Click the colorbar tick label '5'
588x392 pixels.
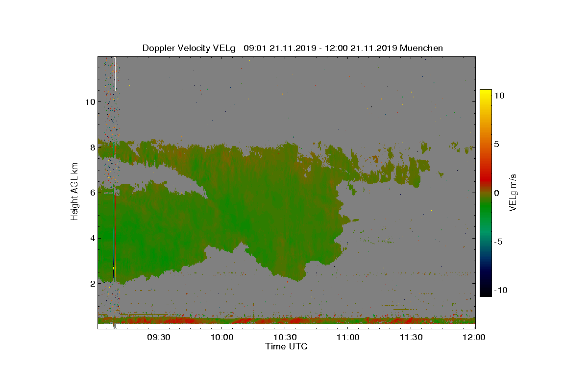click(496, 145)
